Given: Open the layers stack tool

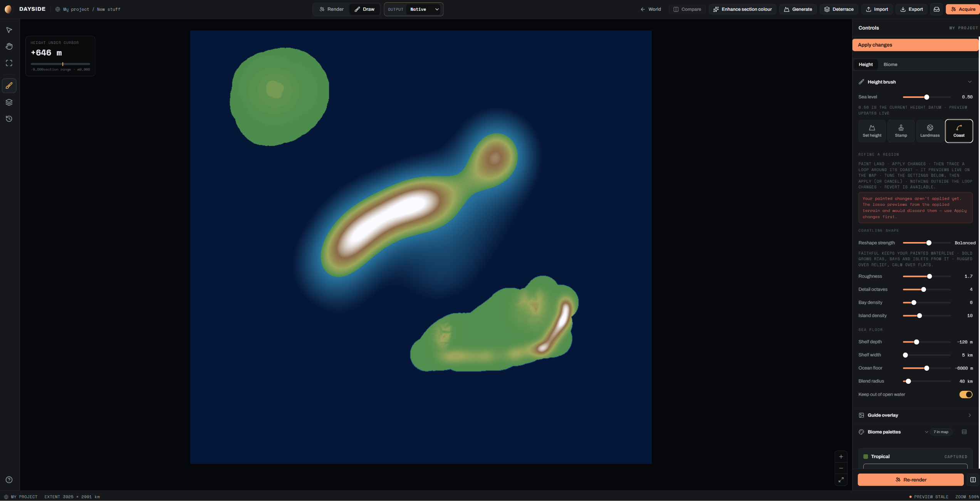Looking at the screenshot, I should pyautogui.click(x=9, y=102).
